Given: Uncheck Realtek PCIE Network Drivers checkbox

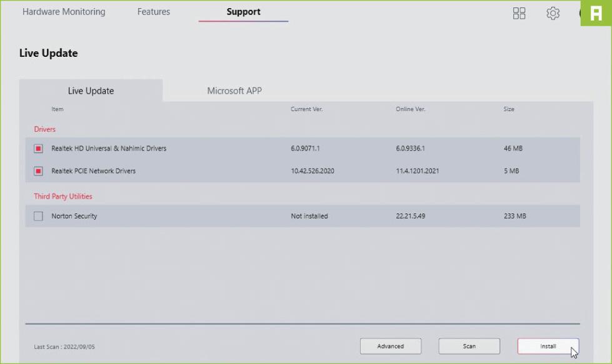Looking at the screenshot, I should [38, 171].
